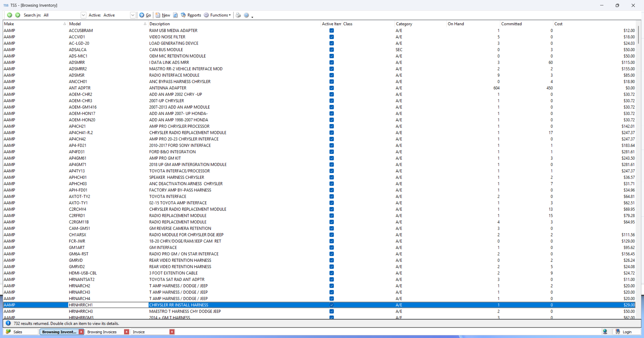644x338 pixels.
Task: Click the globe icon beside Login
Action: (605, 332)
